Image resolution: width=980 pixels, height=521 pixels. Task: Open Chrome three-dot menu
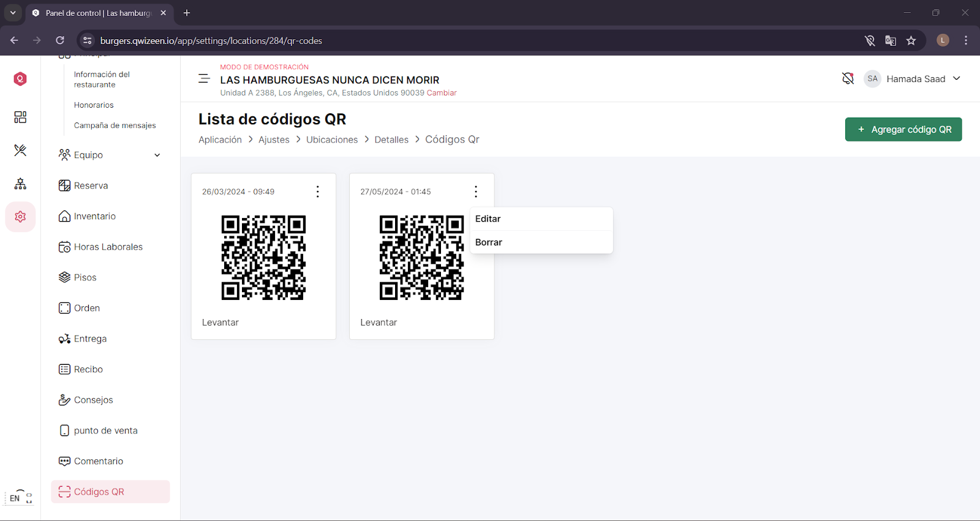[966, 40]
